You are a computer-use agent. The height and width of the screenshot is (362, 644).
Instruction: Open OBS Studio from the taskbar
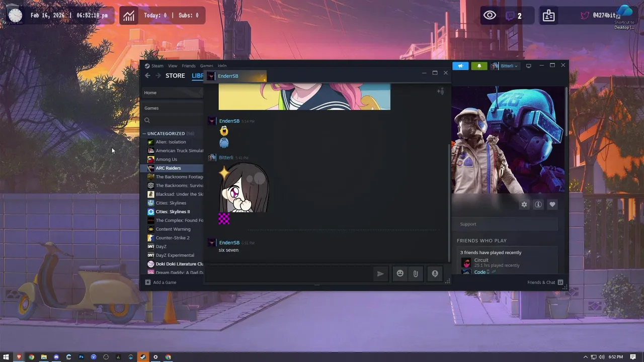coord(106,357)
